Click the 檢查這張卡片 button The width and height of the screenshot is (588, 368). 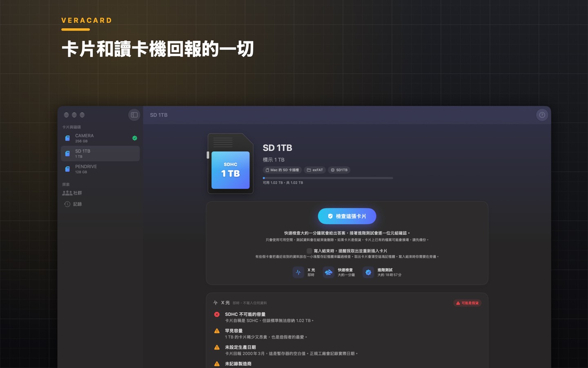coord(347,216)
